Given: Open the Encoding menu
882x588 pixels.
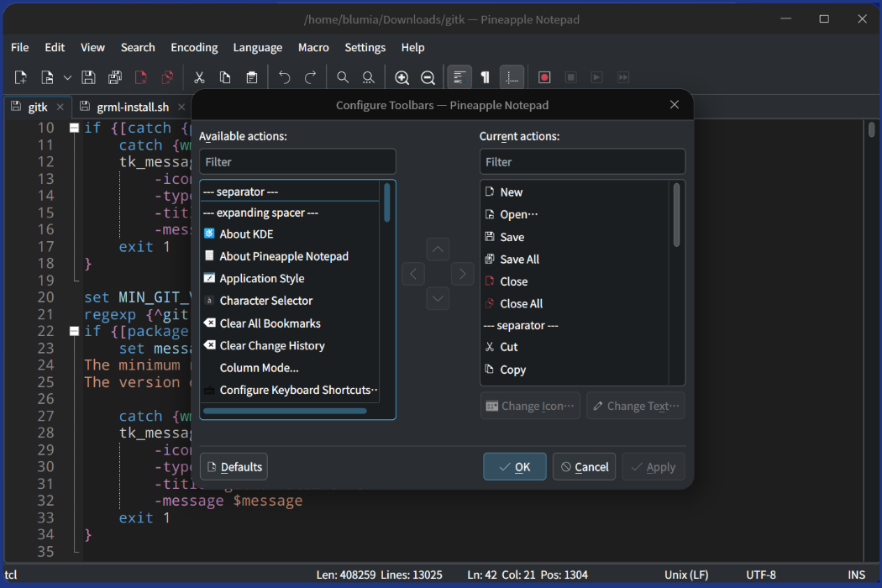Looking at the screenshot, I should tap(194, 48).
